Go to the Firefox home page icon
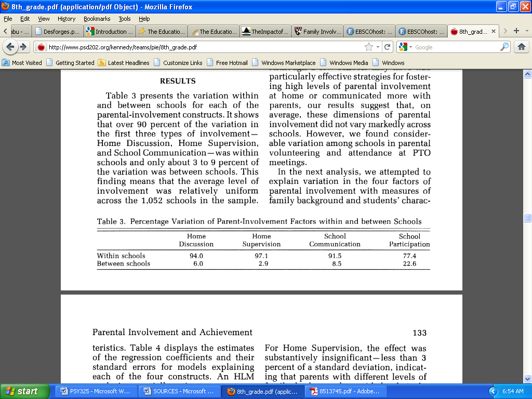Screen dimensions: 532x399 pyautogui.click(x=521, y=47)
